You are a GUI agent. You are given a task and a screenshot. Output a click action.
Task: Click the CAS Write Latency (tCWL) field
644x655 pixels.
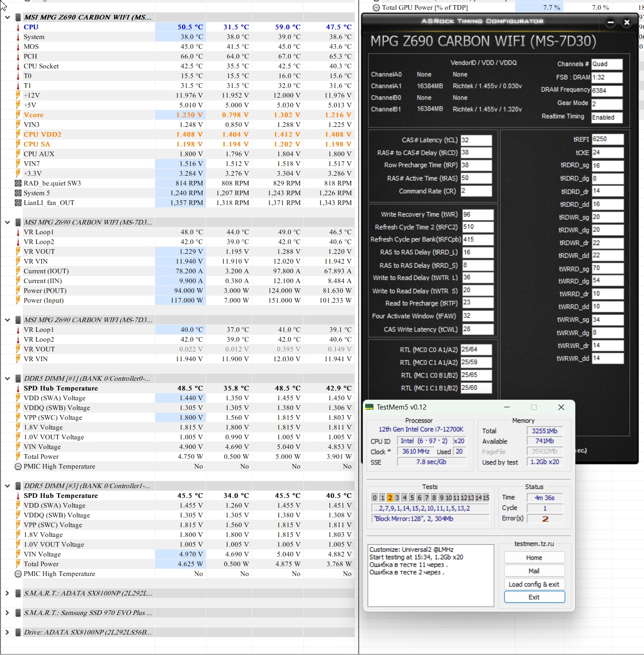click(x=478, y=329)
